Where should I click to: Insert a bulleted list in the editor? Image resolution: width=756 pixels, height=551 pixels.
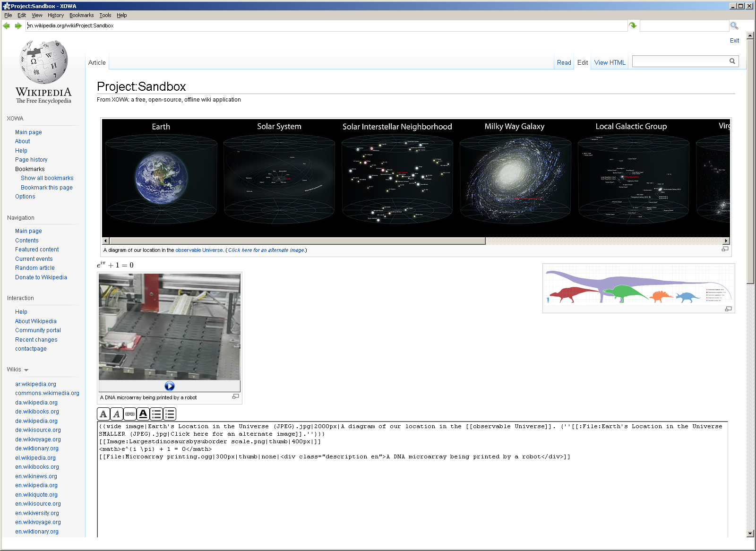[156, 414]
